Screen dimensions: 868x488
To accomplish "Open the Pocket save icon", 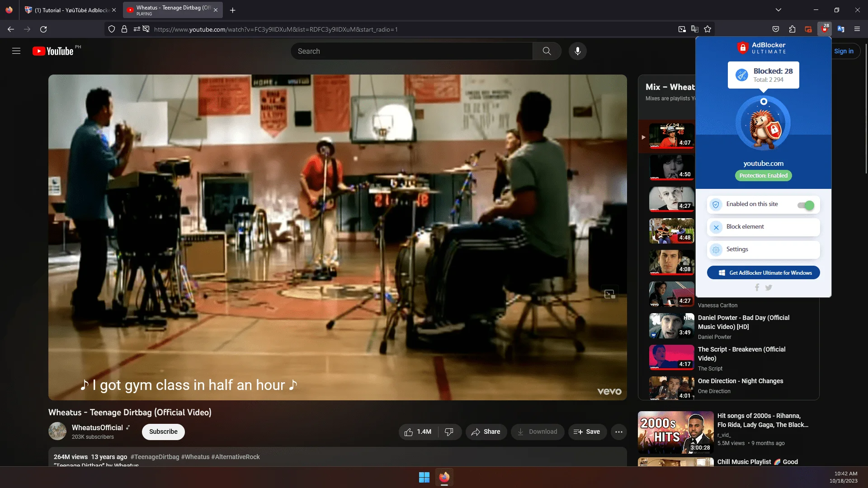I will click(x=776, y=29).
